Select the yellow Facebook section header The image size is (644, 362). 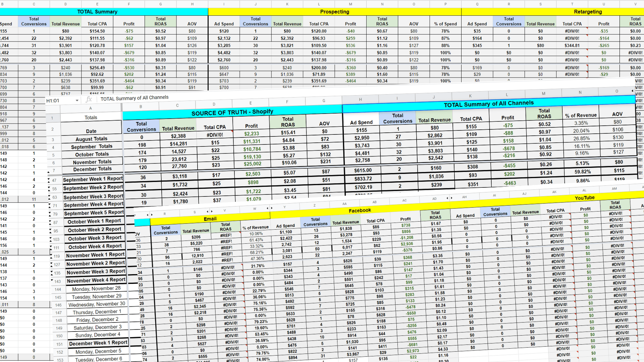coord(360,210)
